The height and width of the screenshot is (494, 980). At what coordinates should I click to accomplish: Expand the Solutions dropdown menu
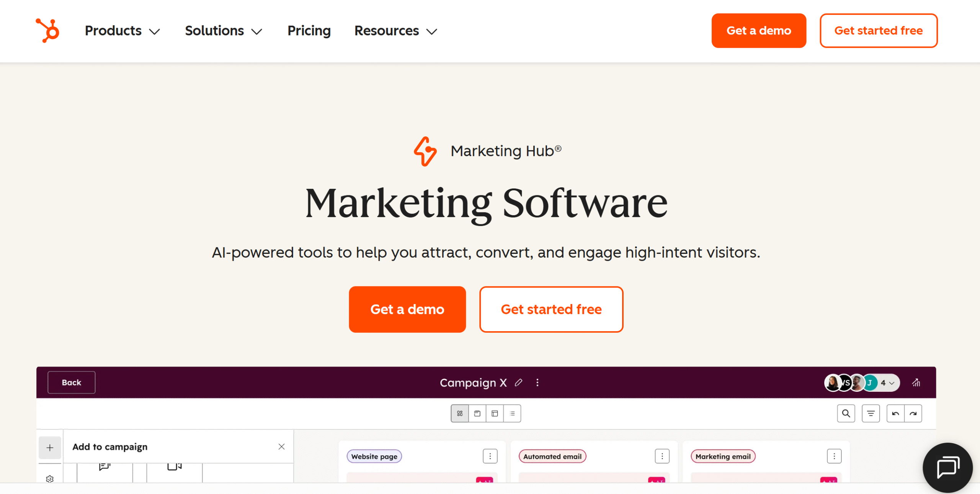click(224, 31)
